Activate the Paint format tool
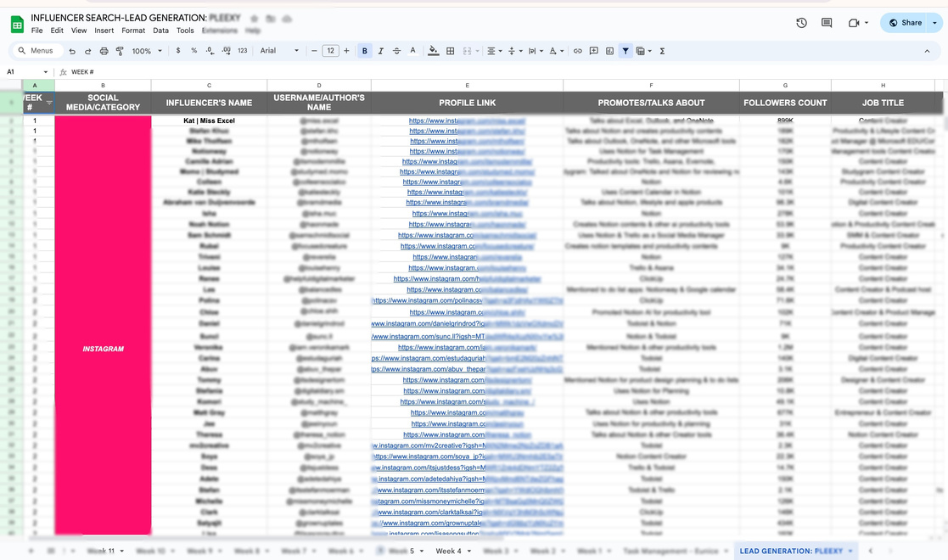948x560 pixels. (x=120, y=52)
